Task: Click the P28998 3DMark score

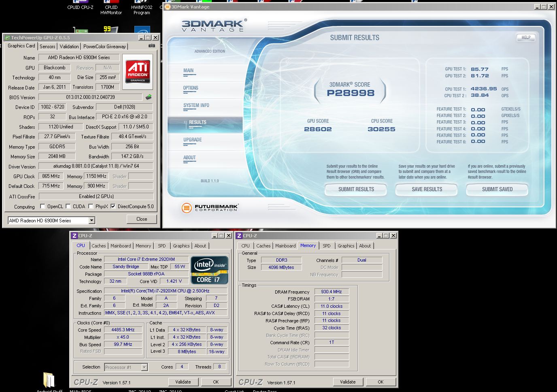Action: pos(351,93)
